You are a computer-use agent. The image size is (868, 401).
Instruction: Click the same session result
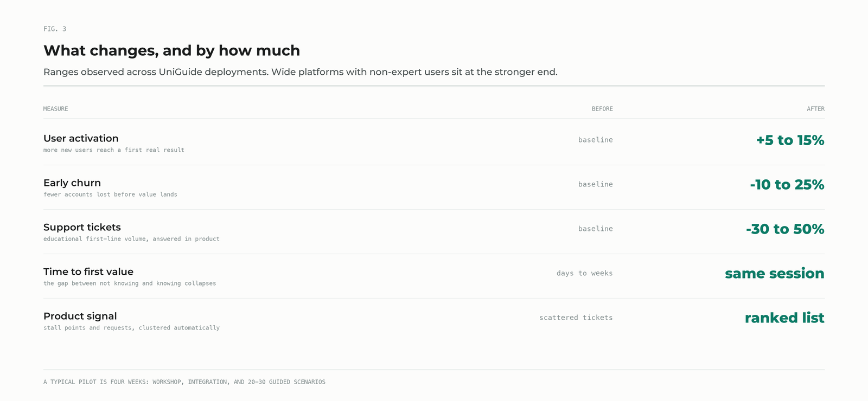[x=775, y=274]
